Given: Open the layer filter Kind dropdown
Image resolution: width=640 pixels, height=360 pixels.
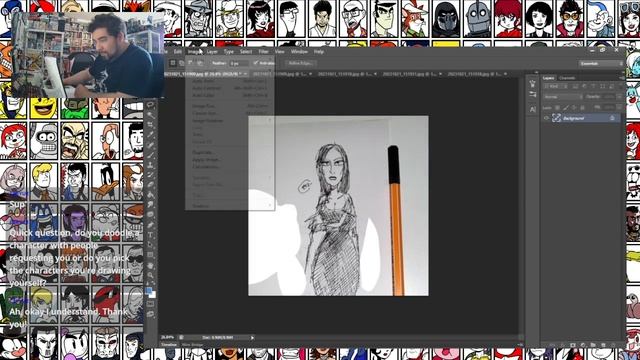Looking at the screenshot, I should tap(556, 86).
